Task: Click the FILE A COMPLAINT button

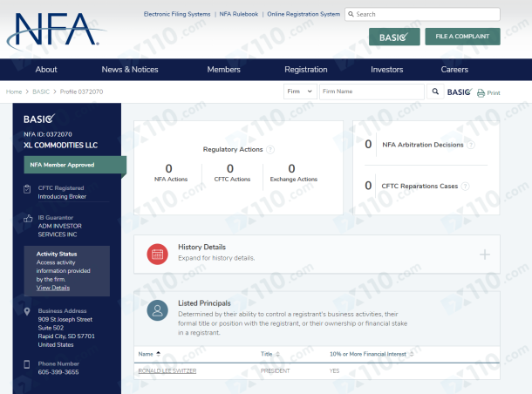Action: click(462, 37)
